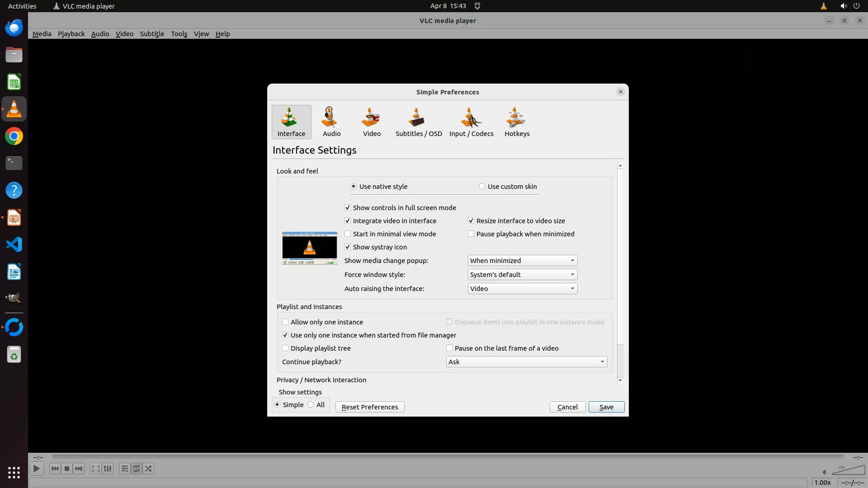Screen dimensions: 868x488
Task: Select the Subtitles / OSD preferences icon
Action: [418, 122]
